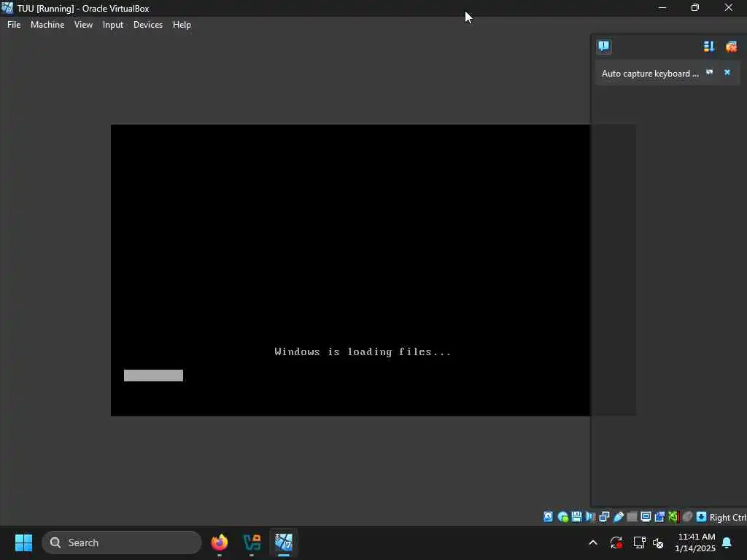
Task: Open the Windows Start menu
Action: (23, 542)
